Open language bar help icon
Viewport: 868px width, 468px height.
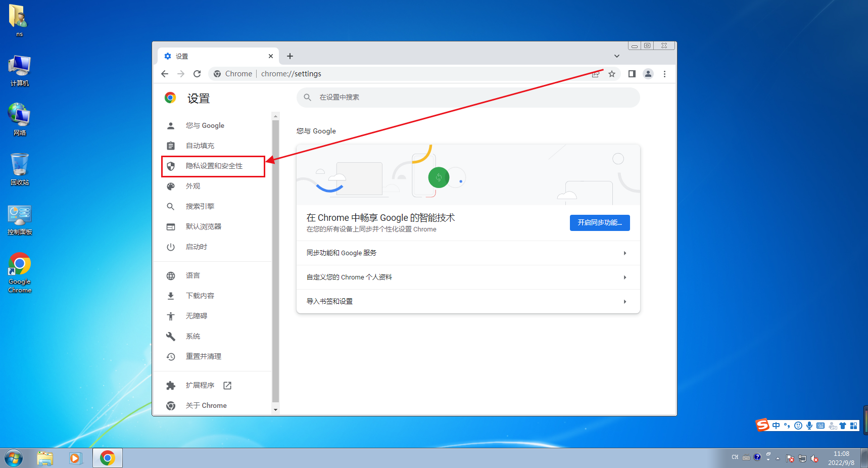pos(757,457)
